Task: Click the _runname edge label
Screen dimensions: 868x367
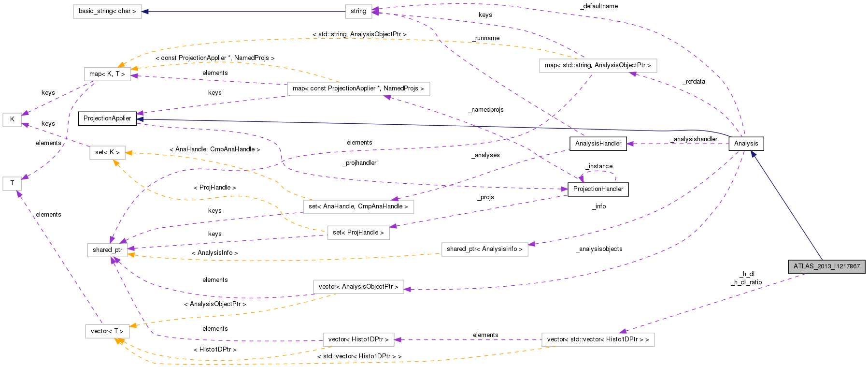Action: pyautogui.click(x=486, y=38)
